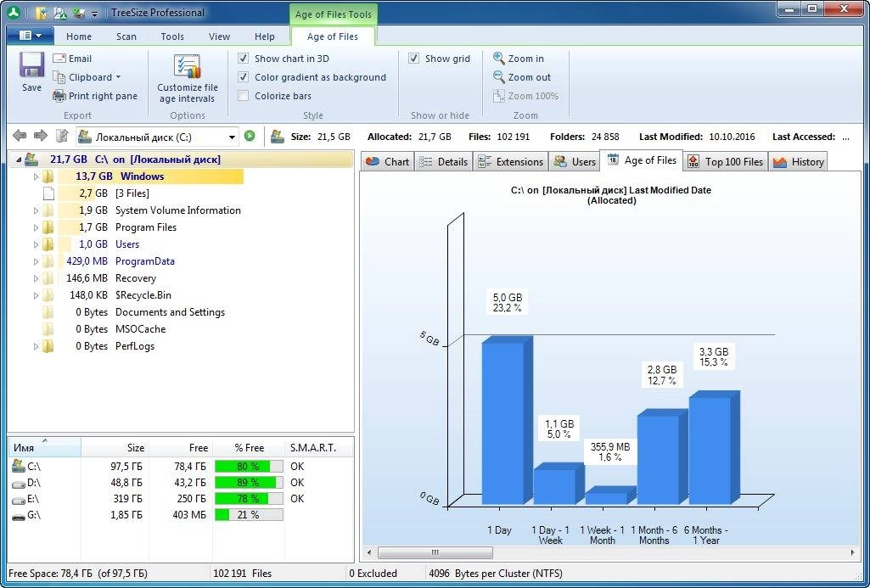The height and width of the screenshot is (588, 870).
Task: Switch to the History tab
Action: tap(798, 161)
